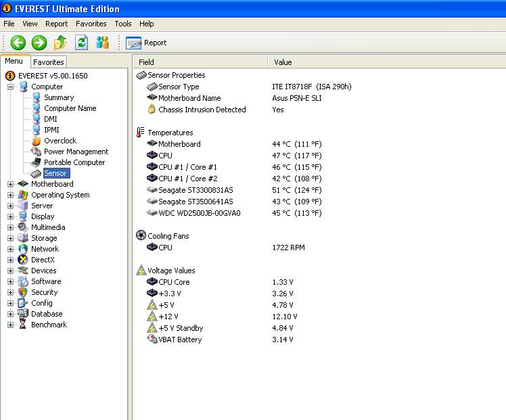Open the Manage Users toolbar icon
This screenshot has width=506, height=420.
coord(103,43)
